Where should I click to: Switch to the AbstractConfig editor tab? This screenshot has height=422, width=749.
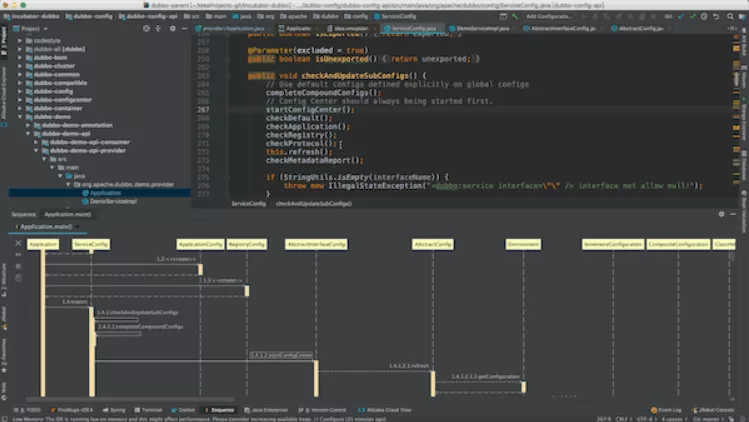pos(637,29)
